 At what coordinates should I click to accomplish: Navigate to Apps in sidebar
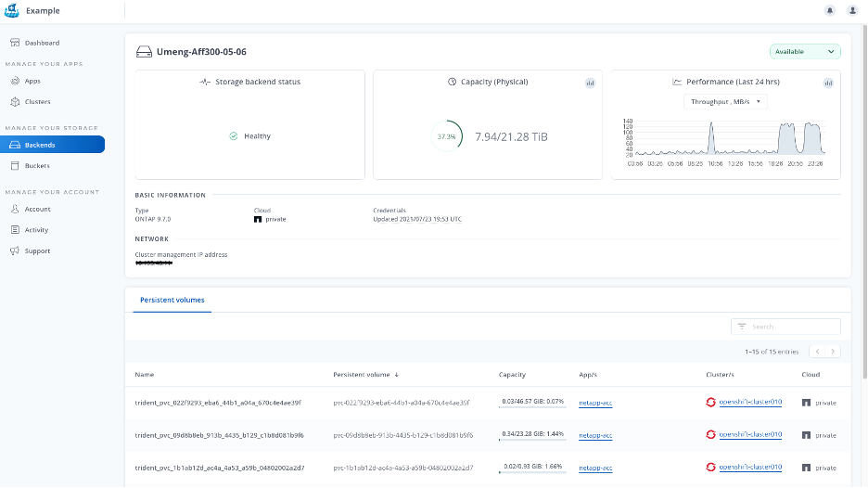(32, 81)
